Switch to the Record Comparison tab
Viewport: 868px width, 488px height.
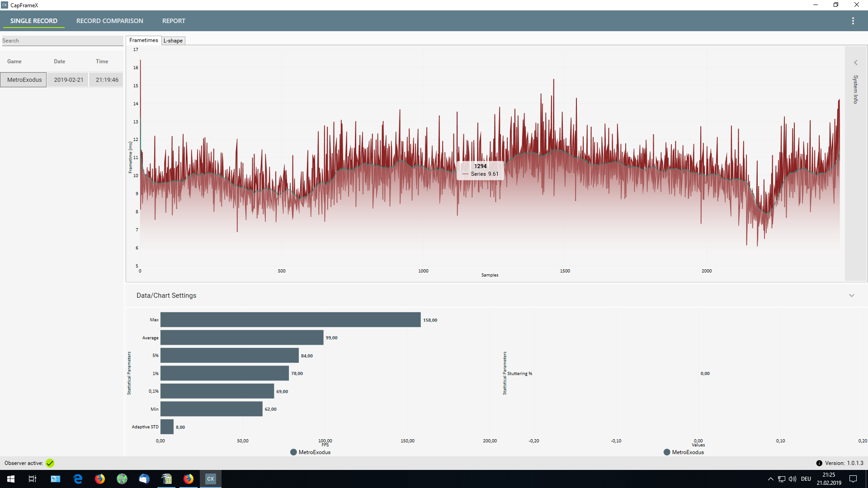pos(109,21)
